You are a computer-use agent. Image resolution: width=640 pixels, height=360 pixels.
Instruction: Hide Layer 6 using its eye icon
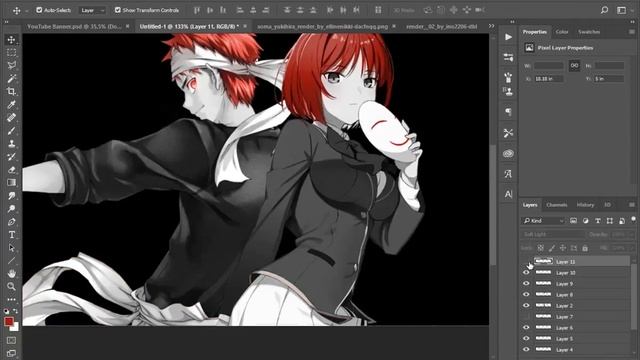tap(526, 327)
